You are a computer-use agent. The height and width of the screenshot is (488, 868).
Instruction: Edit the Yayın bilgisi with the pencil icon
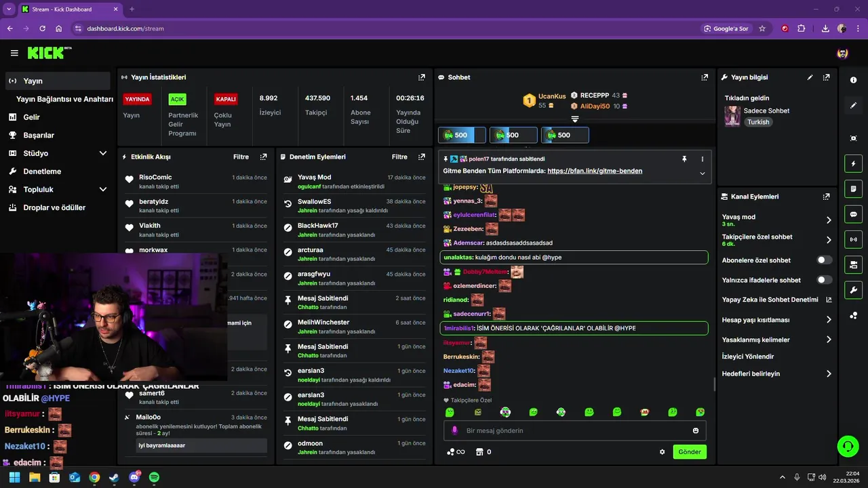[810, 77]
